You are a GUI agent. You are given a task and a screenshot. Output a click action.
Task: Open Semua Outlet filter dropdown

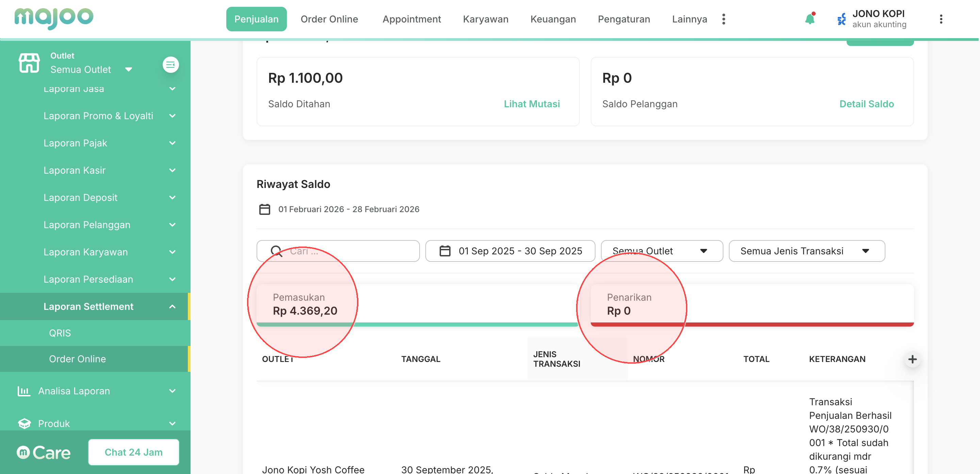pyautogui.click(x=661, y=251)
